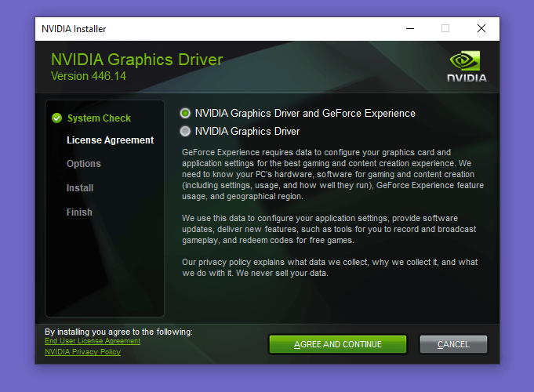The height and width of the screenshot is (392, 534).
Task: Click 'By installing you agree to the following:' text
Action: (x=118, y=332)
